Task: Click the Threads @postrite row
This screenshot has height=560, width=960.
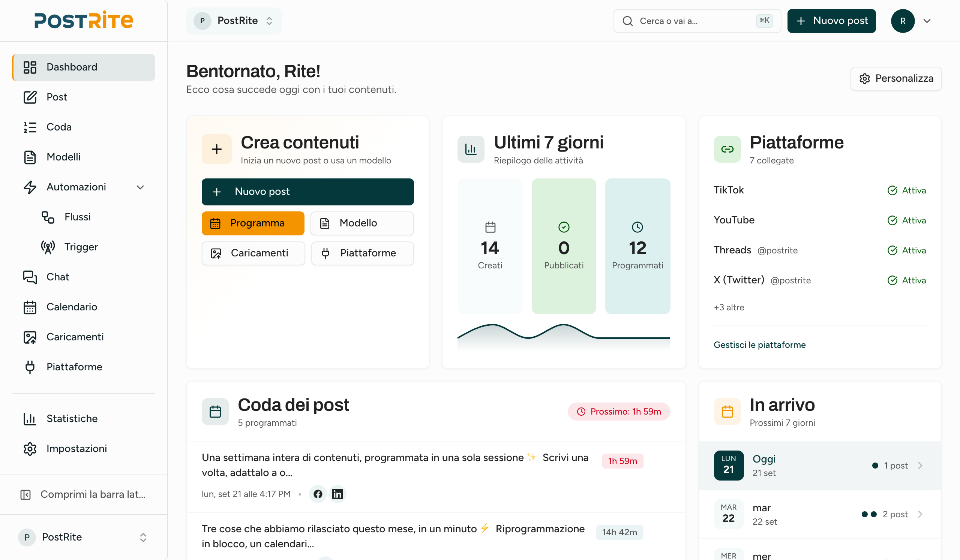Action: pyautogui.click(x=820, y=250)
